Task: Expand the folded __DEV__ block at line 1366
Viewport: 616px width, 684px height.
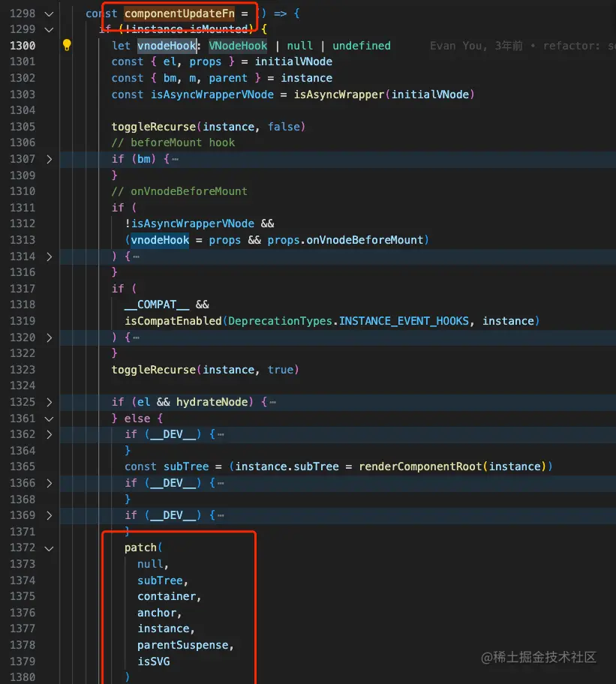Action: click(50, 483)
